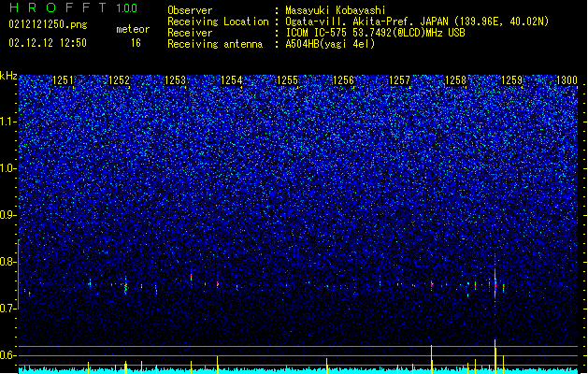Click the Observer field label

click(x=190, y=10)
